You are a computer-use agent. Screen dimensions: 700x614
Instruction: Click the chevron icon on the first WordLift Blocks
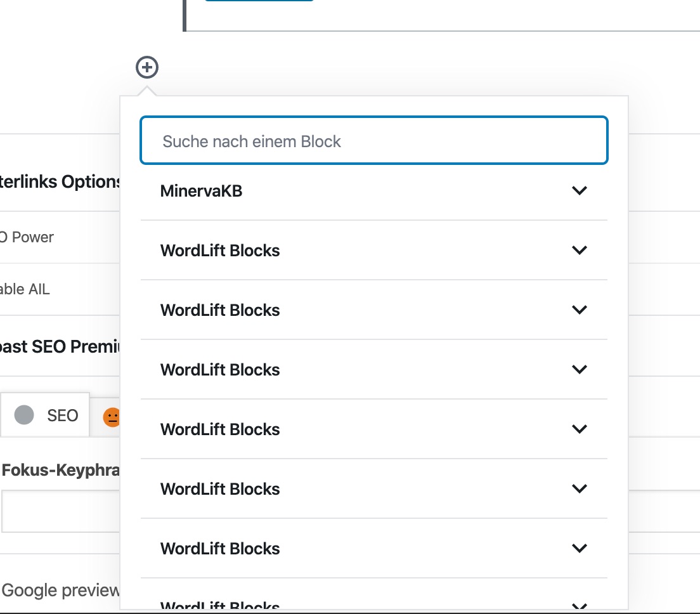pyautogui.click(x=579, y=250)
